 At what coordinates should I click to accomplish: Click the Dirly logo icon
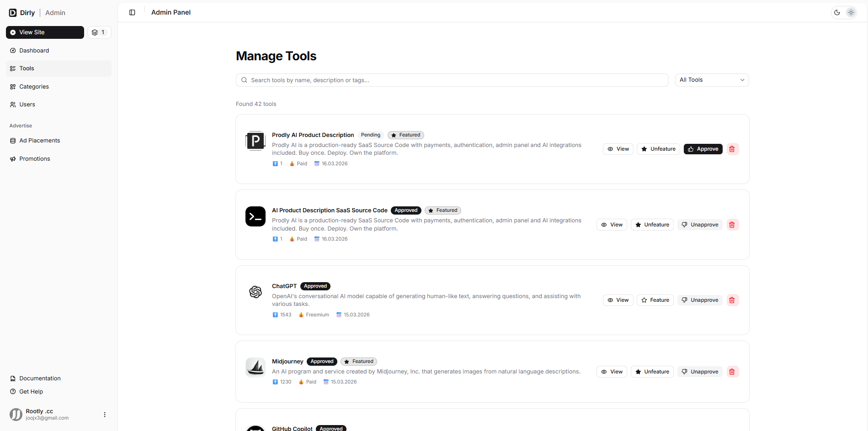(13, 13)
